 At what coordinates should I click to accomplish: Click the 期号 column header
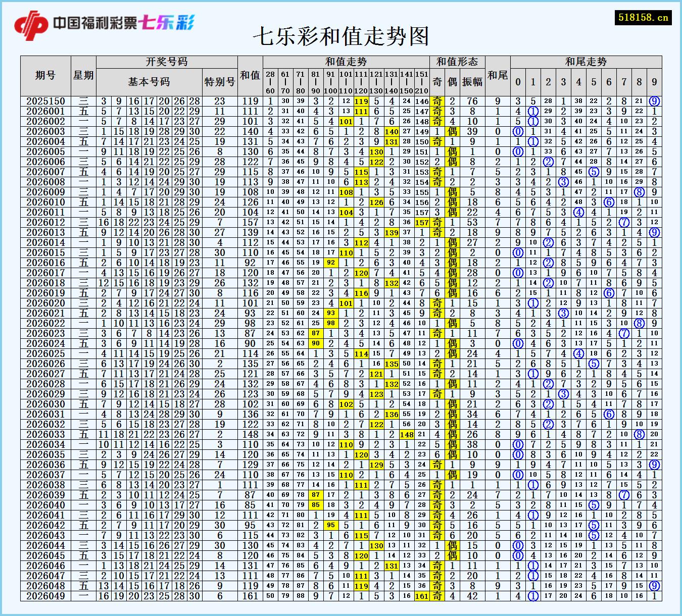pyautogui.click(x=45, y=76)
